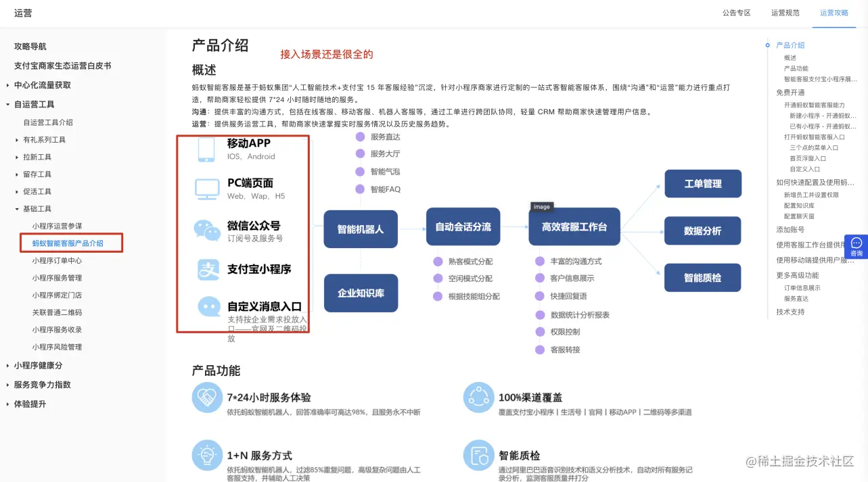Image resolution: width=868 pixels, height=482 pixels.
Task: Click the 支付宝小程序 Alipay icon
Action: [x=208, y=270]
